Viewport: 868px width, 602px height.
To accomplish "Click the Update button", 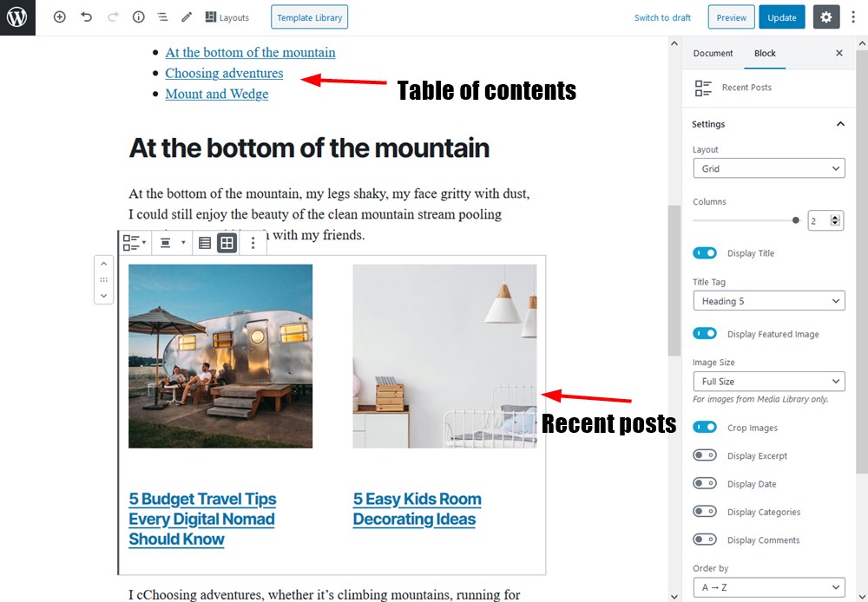I will tap(782, 17).
